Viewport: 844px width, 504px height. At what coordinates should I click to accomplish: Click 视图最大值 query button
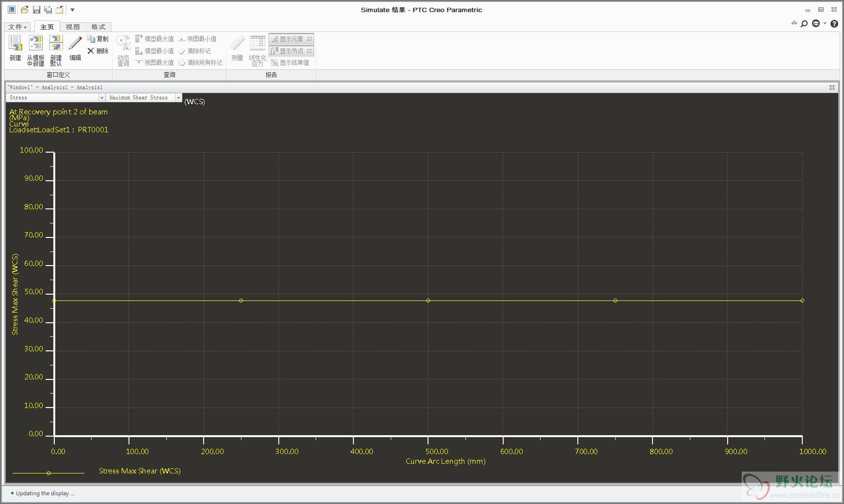click(155, 63)
